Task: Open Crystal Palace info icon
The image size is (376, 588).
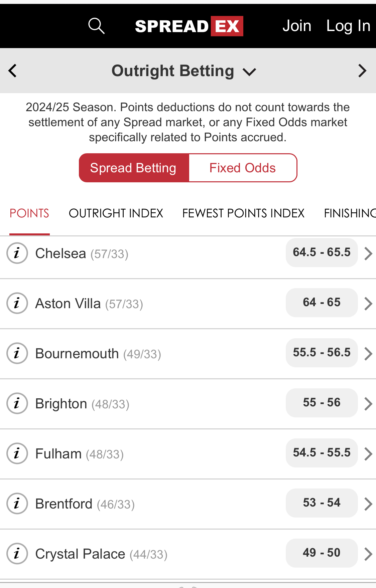Action: pos(17,554)
